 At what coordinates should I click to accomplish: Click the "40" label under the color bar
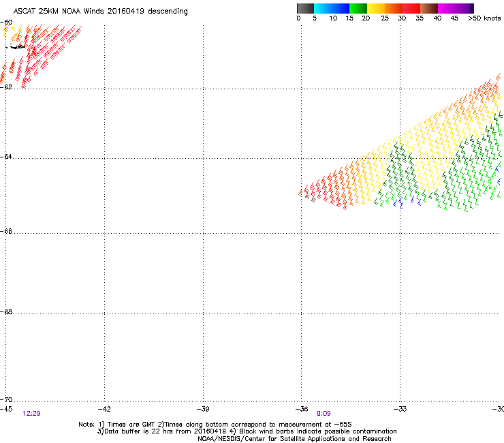pos(437,18)
